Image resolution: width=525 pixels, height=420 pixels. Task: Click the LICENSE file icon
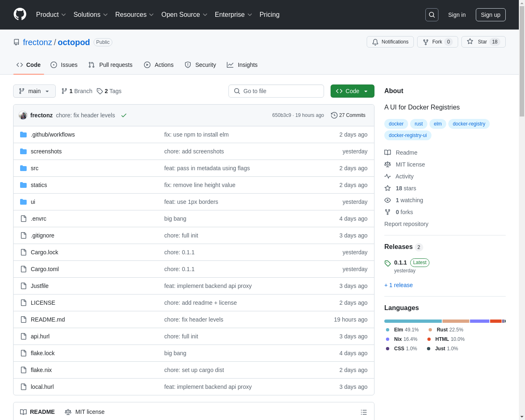[x=23, y=303]
